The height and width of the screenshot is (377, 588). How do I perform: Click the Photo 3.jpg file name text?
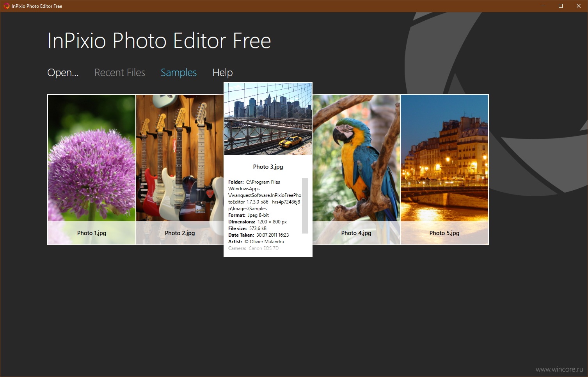pyautogui.click(x=268, y=167)
